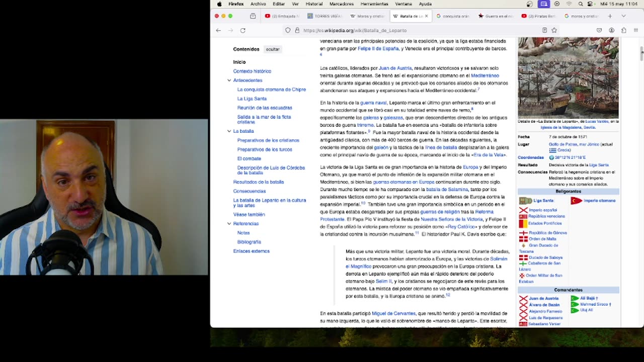Switch to the Guerra en el norte tab
644x362 pixels.
point(496,16)
